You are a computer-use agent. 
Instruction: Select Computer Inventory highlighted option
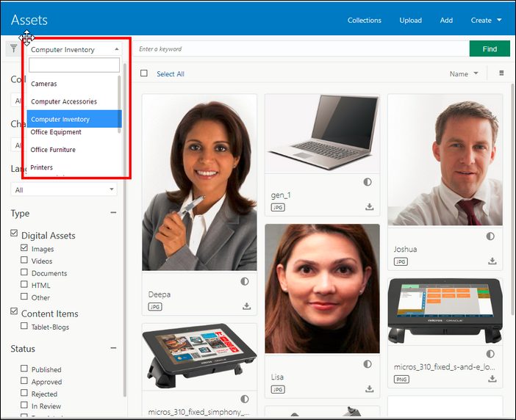click(74, 119)
